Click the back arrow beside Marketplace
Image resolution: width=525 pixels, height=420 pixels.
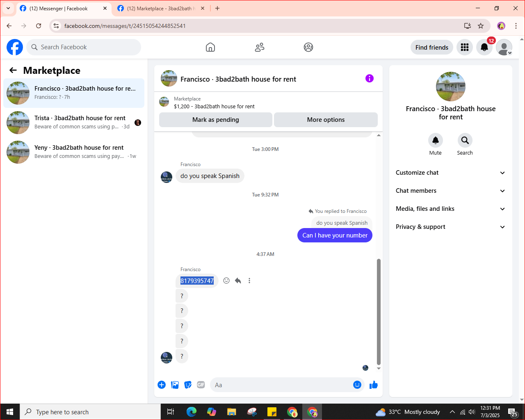point(13,70)
